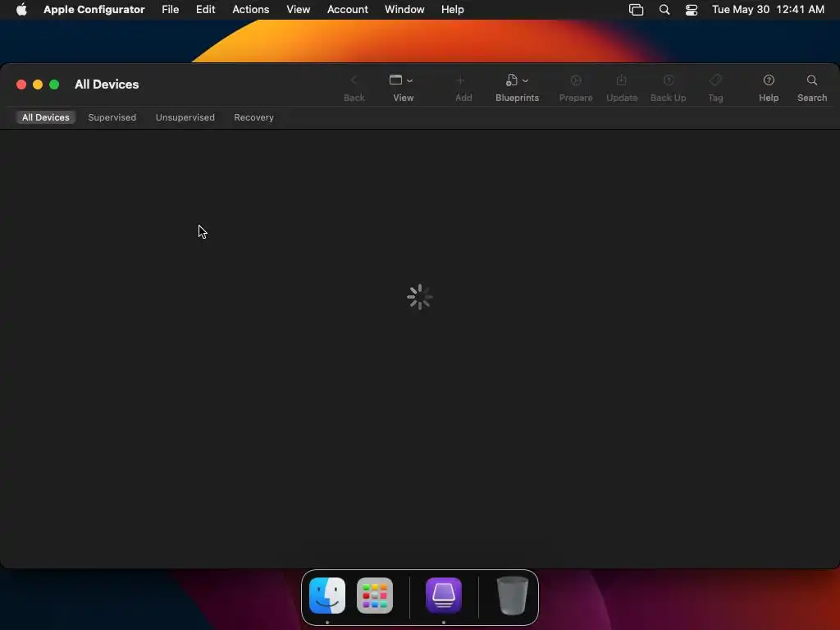Open the View toolbar dropdown

[x=400, y=80]
